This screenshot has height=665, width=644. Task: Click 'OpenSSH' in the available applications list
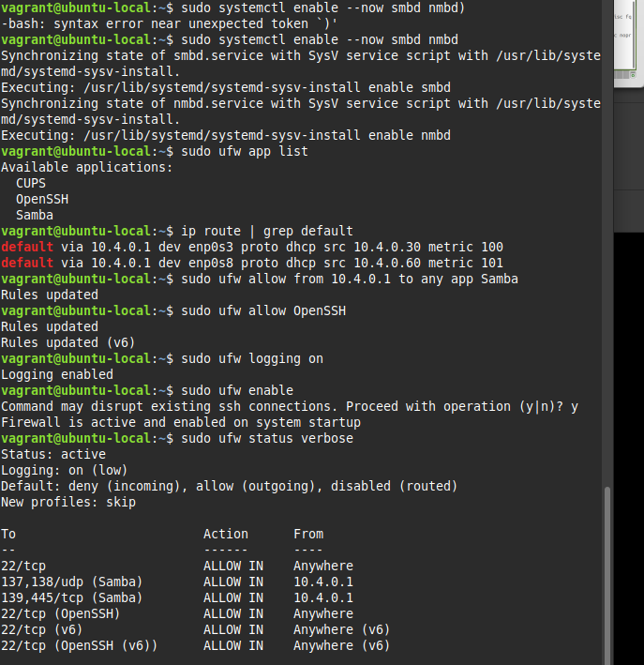pyautogui.click(x=42, y=199)
